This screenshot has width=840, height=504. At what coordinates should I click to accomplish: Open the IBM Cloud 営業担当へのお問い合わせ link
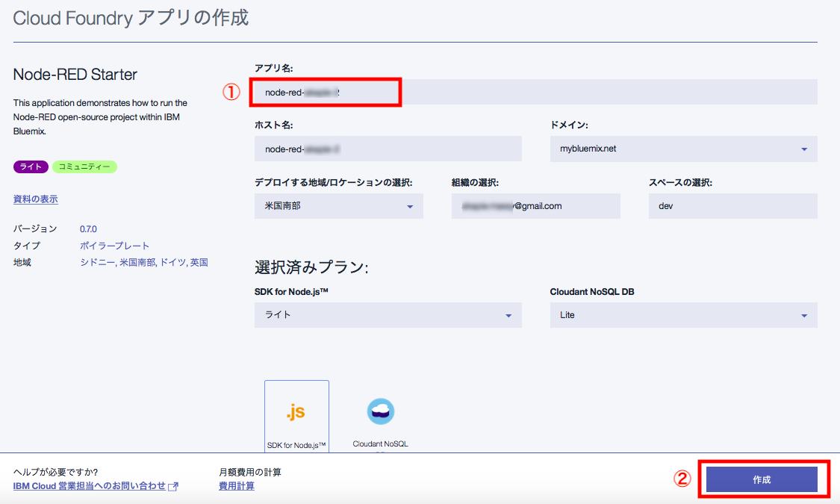(x=96, y=486)
